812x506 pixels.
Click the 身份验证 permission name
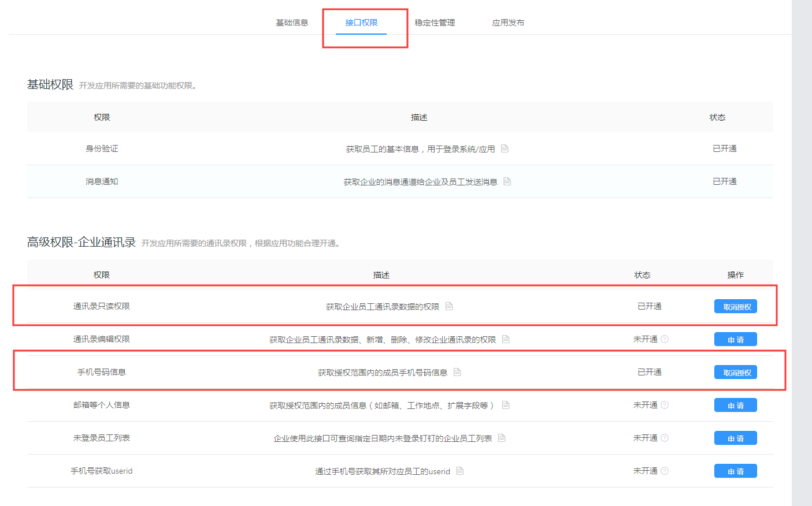[102, 148]
